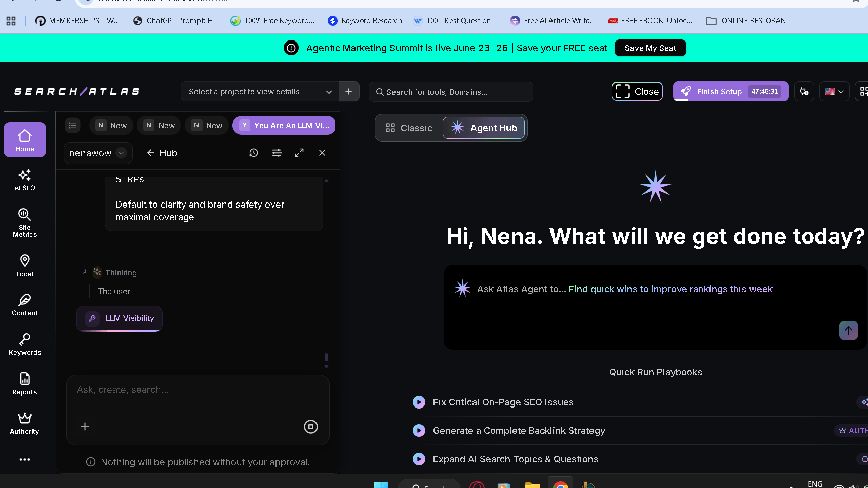The height and width of the screenshot is (488, 868).
Task: Close the chat panel with X
Action: 322,153
